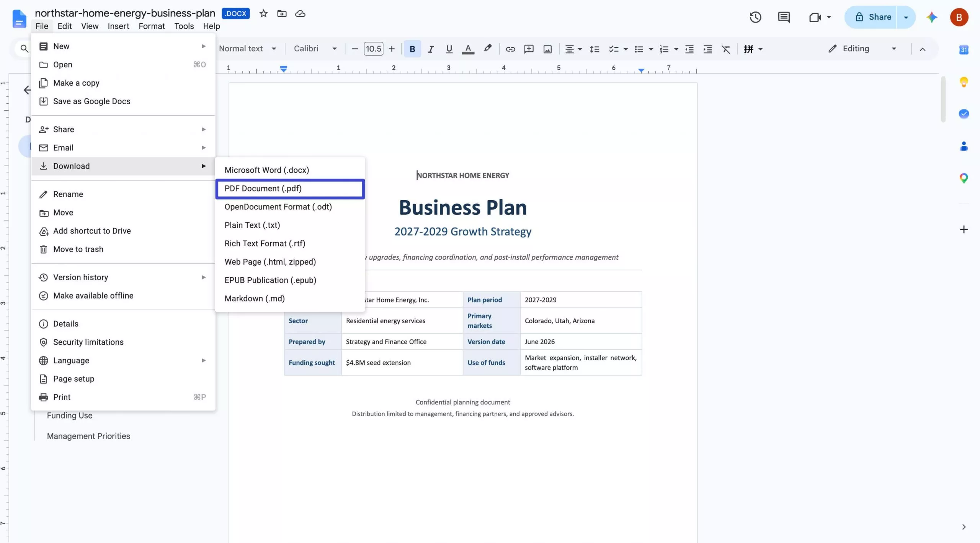
Task: Click the move to folder icon
Action: point(282,14)
